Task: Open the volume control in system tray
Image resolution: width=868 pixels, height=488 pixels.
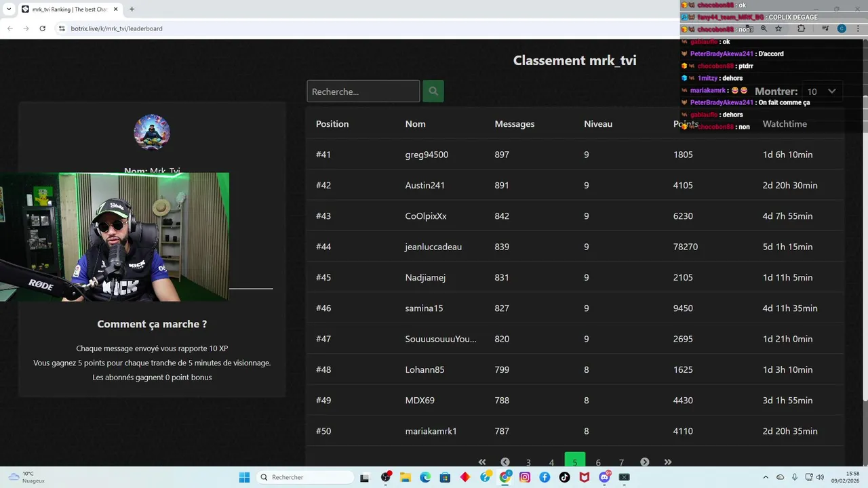Action: [x=820, y=477]
